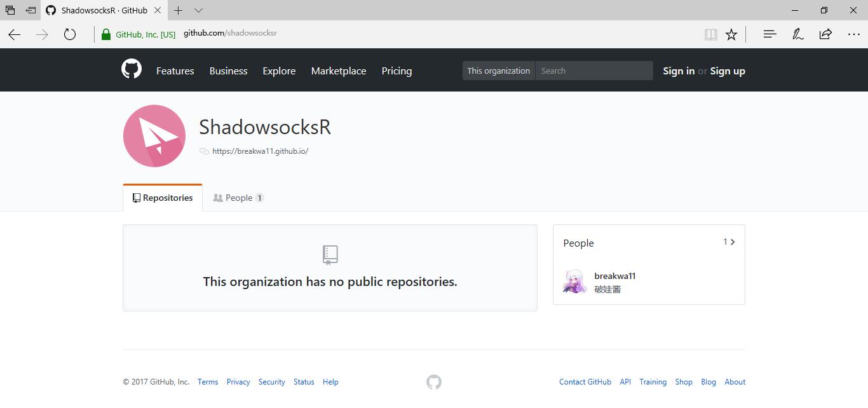868x408 pixels.
Task: Click the People sidebar heading
Action: coord(578,243)
